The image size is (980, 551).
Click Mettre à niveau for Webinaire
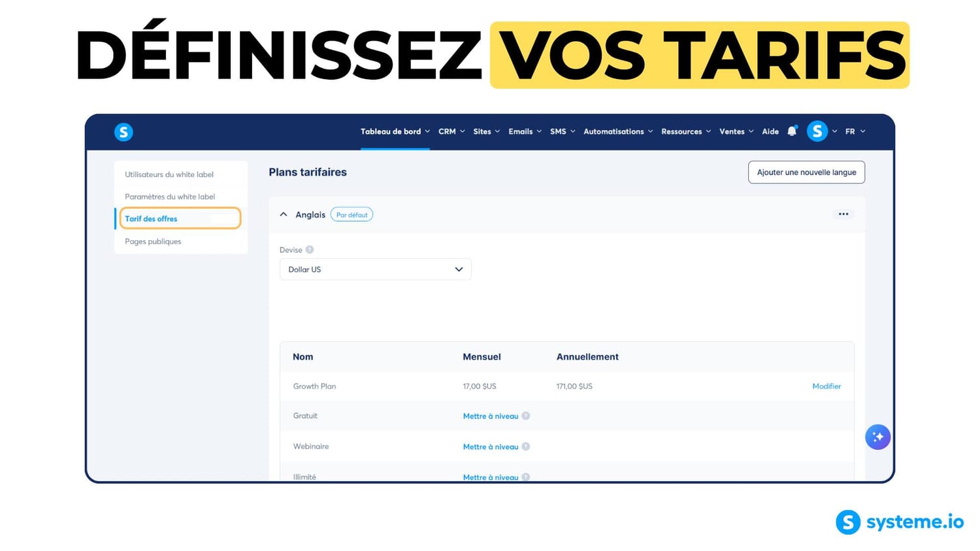pyautogui.click(x=491, y=447)
